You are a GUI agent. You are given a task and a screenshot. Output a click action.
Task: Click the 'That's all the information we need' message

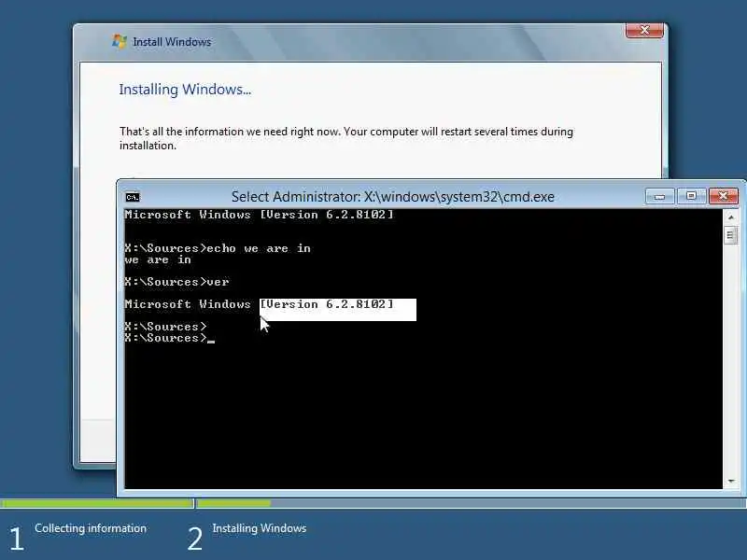pyautogui.click(x=345, y=138)
